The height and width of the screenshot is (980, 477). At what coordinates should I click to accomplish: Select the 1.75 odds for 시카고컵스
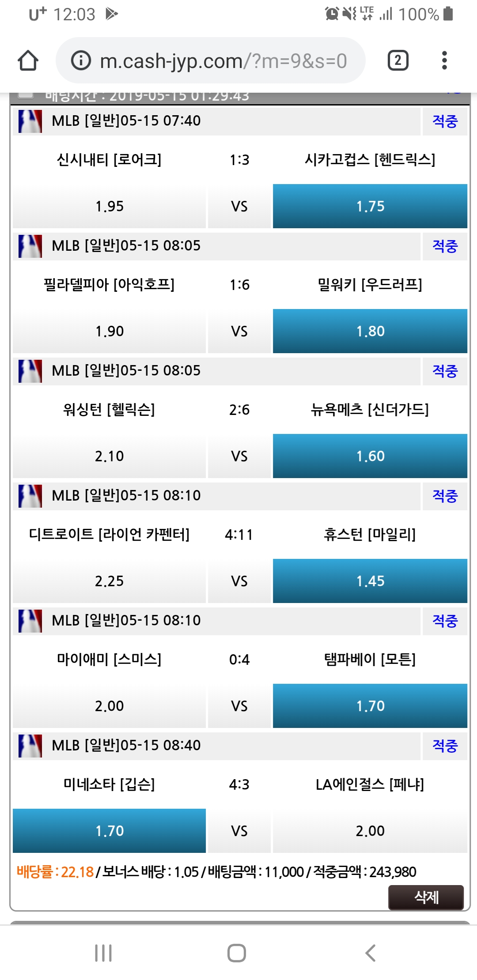[370, 206]
